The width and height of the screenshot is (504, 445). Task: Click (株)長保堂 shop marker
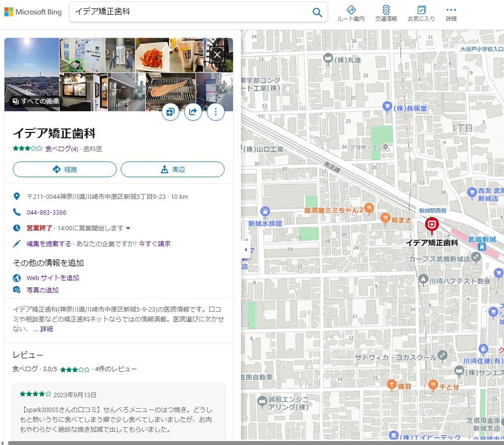pos(387,106)
